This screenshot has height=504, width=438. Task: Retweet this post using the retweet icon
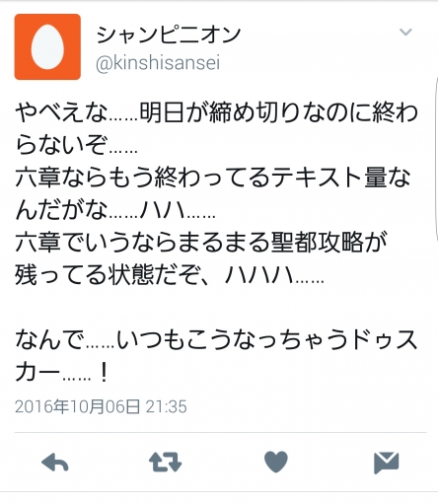click(x=165, y=462)
